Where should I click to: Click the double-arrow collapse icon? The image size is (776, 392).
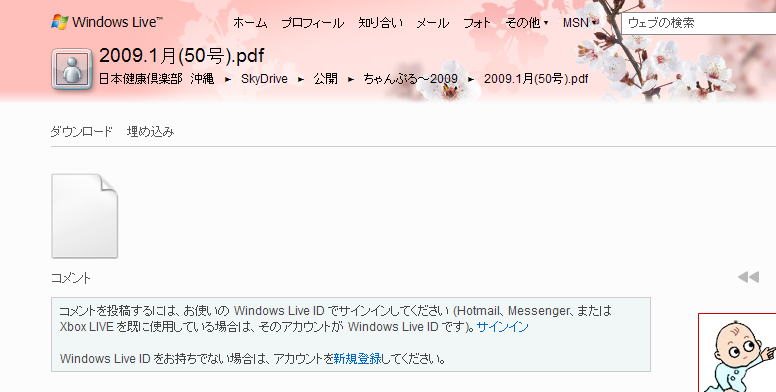[748, 277]
